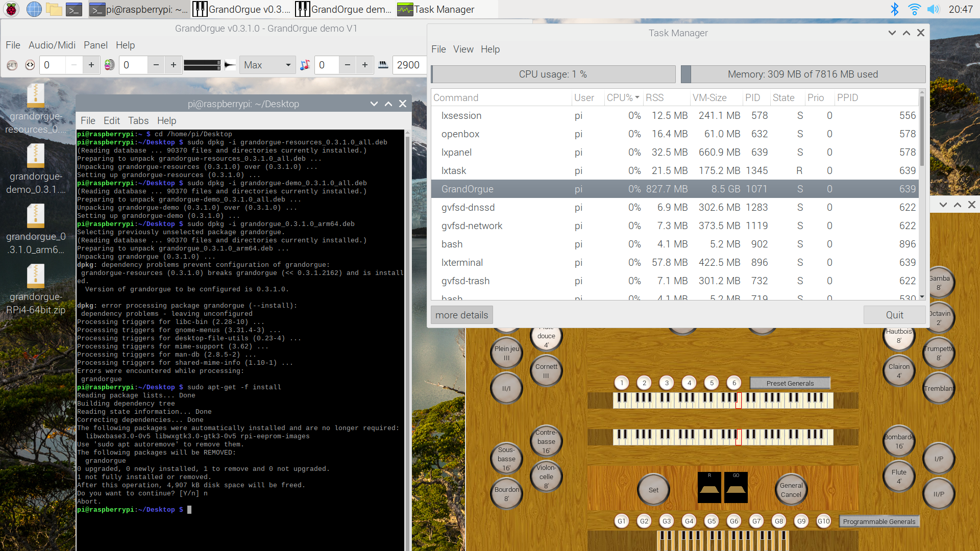Click the Set piston on organ
This screenshot has width=980, height=551.
click(653, 490)
